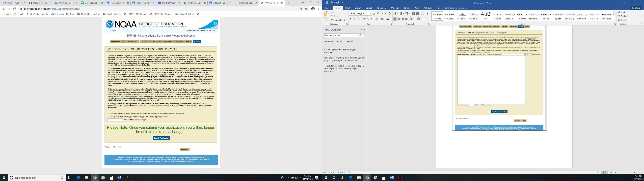This screenshot has width=644, height=181.
Task: Click the Sort A-Z icon
Action: point(422,14)
